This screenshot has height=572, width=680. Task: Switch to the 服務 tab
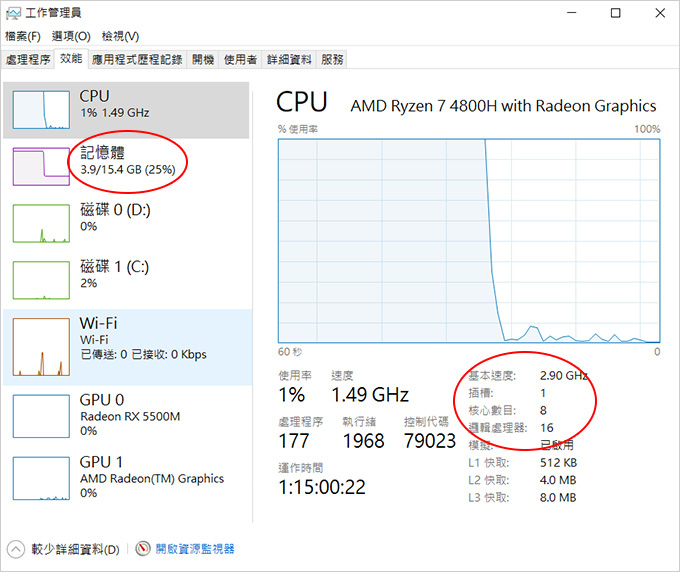coord(332,59)
